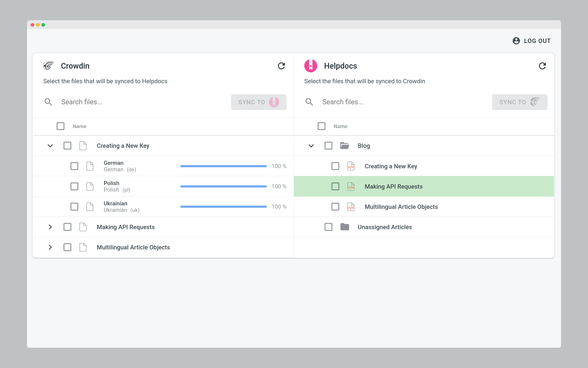This screenshot has width=588, height=368.
Task: Click the Helpdocs logo icon
Action: coord(311,66)
